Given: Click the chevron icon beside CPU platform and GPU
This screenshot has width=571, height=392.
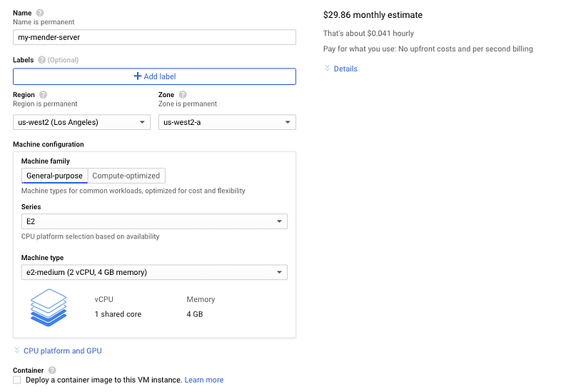Looking at the screenshot, I should pos(17,351).
